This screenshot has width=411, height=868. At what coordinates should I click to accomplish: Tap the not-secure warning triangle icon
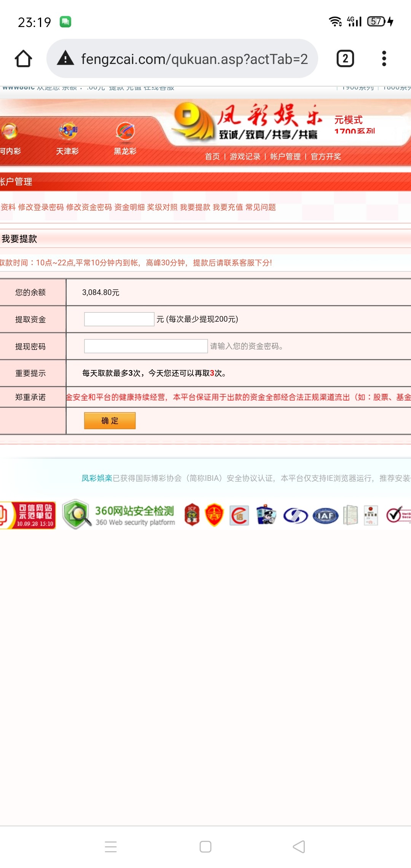pos(65,59)
